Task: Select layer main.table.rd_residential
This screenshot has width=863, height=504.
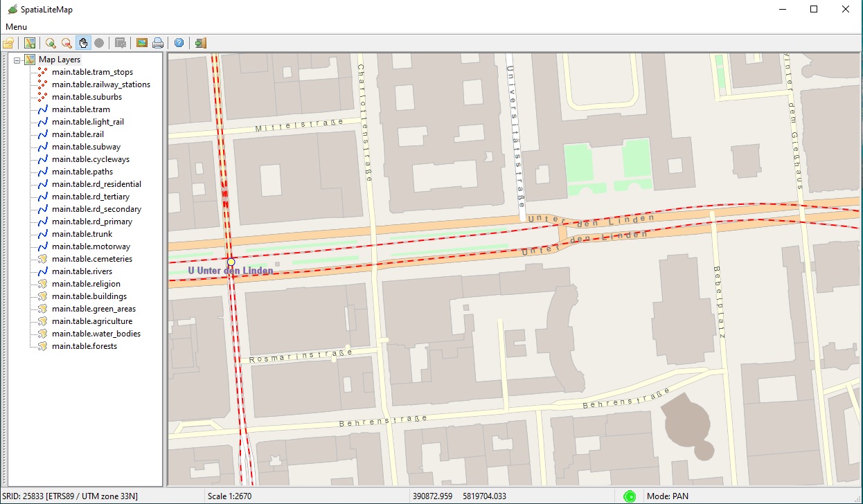Action: 96,184
